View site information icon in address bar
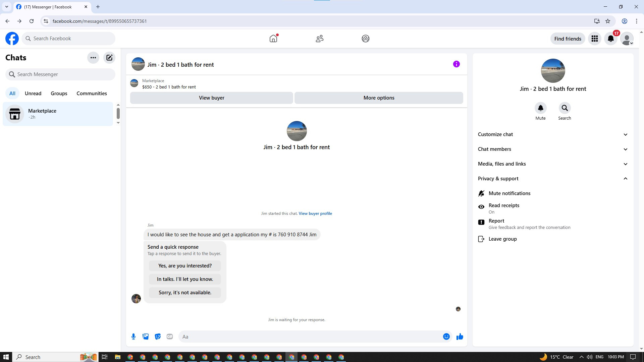The height and width of the screenshot is (362, 644). coord(46,21)
